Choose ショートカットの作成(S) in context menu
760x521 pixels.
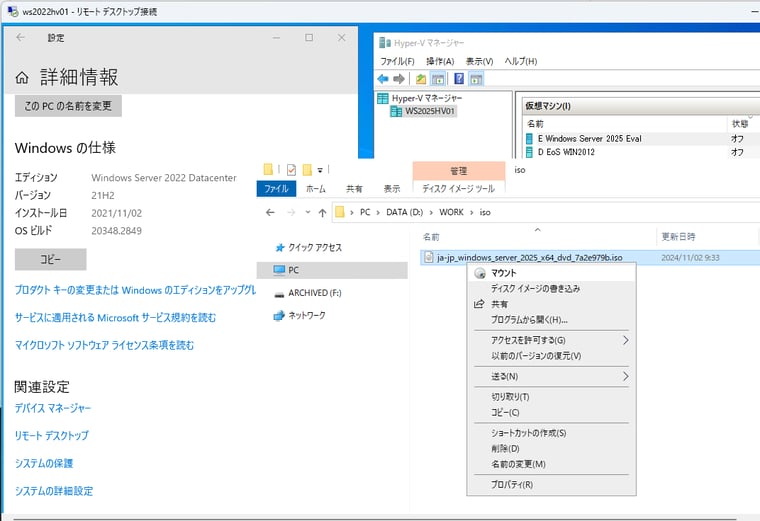point(552,433)
